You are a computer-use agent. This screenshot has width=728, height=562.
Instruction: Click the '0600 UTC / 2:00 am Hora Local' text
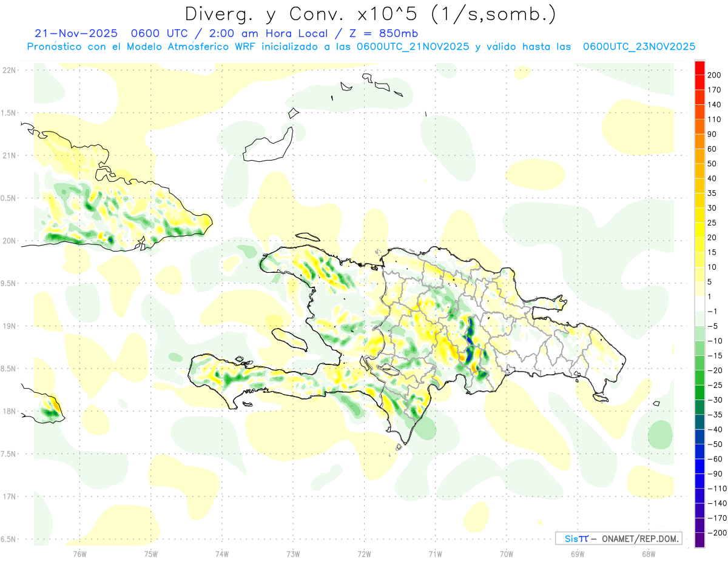click(x=229, y=33)
